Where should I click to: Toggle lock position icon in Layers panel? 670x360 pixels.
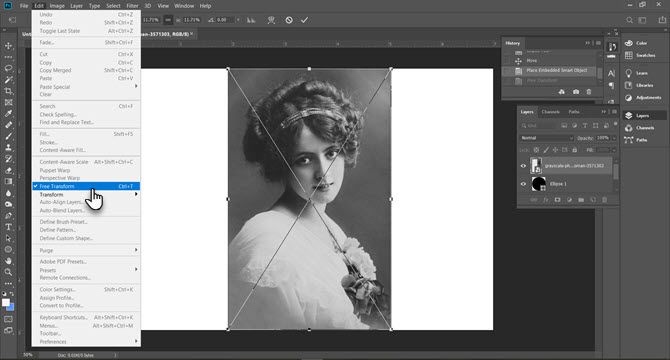(x=555, y=150)
